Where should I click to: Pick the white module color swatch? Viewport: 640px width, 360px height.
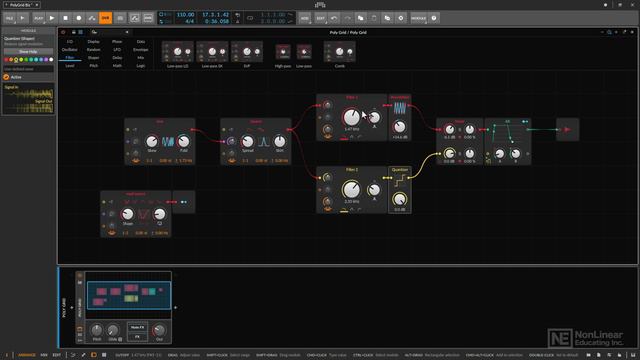(51, 60)
